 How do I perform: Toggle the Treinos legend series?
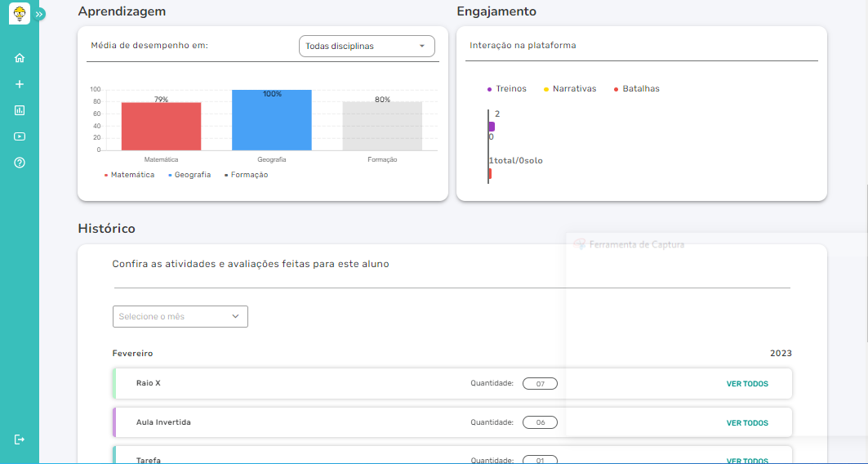(x=507, y=89)
